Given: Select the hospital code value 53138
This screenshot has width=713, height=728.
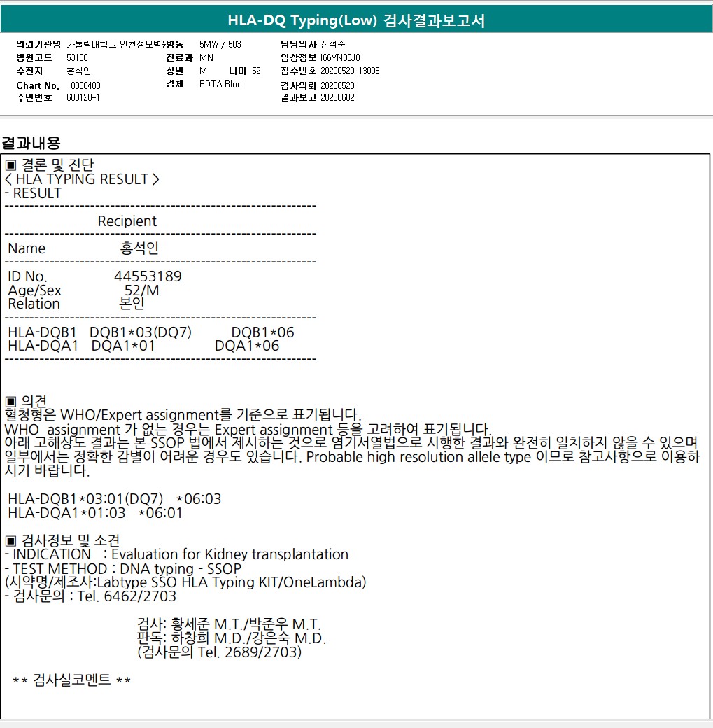Looking at the screenshot, I should (x=77, y=57).
